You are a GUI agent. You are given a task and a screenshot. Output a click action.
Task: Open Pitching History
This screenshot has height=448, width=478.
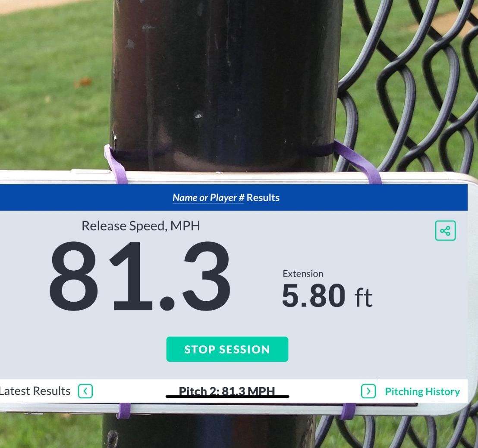[x=422, y=391]
